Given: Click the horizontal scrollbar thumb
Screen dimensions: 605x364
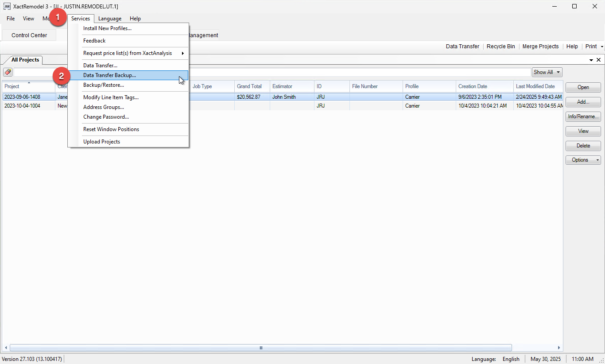Looking at the screenshot, I should click(x=261, y=348).
